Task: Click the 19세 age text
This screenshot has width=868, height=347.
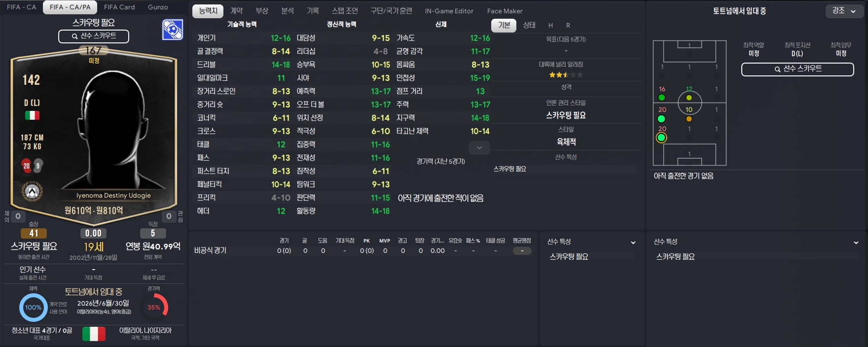Action: tap(93, 246)
